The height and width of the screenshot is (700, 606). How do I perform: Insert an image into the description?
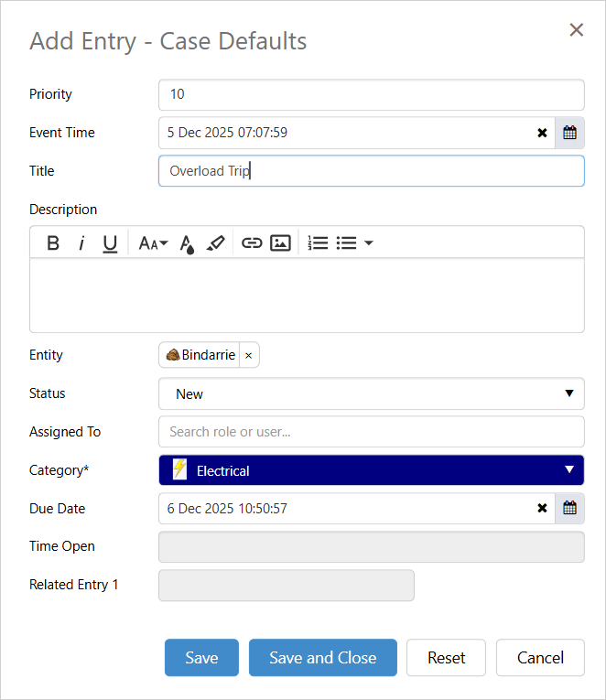(x=280, y=242)
